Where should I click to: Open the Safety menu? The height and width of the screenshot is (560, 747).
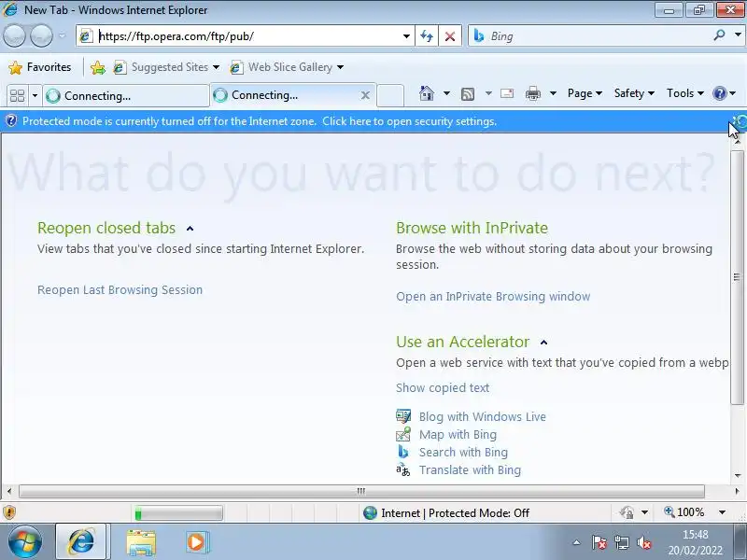(634, 93)
